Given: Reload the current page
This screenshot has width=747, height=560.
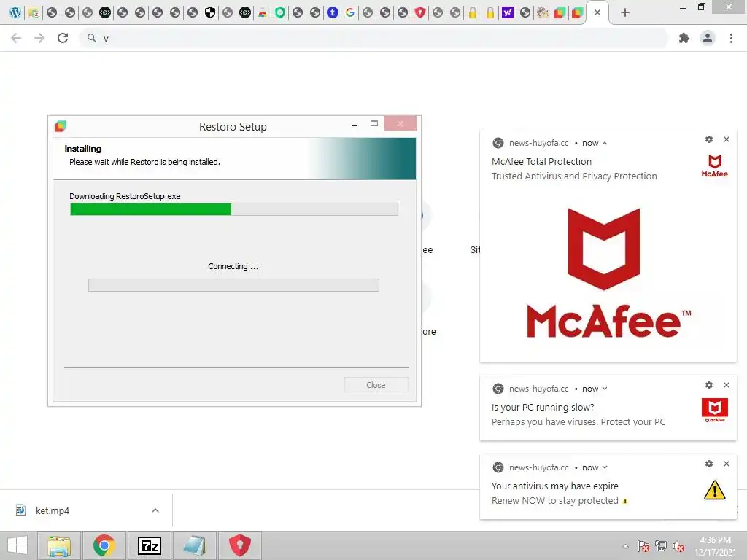Looking at the screenshot, I should point(63,38).
